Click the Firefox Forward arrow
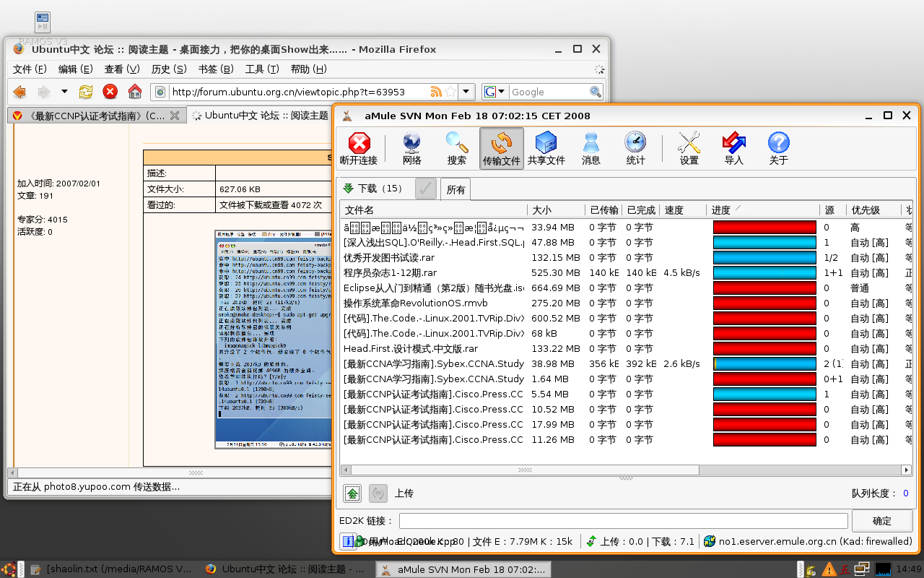The width and height of the screenshot is (924, 578). tap(43, 92)
